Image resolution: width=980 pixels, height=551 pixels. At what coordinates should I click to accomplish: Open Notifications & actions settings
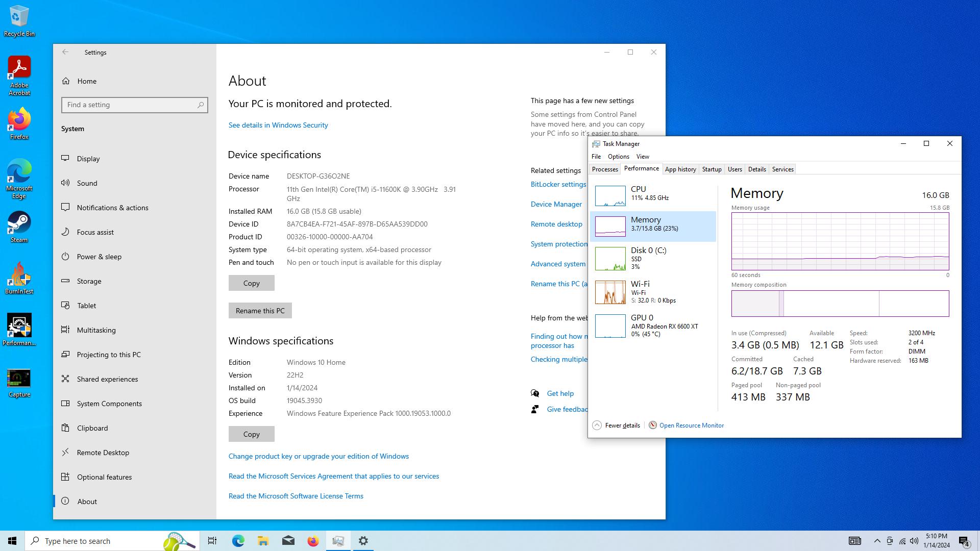click(x=135, y=208)
